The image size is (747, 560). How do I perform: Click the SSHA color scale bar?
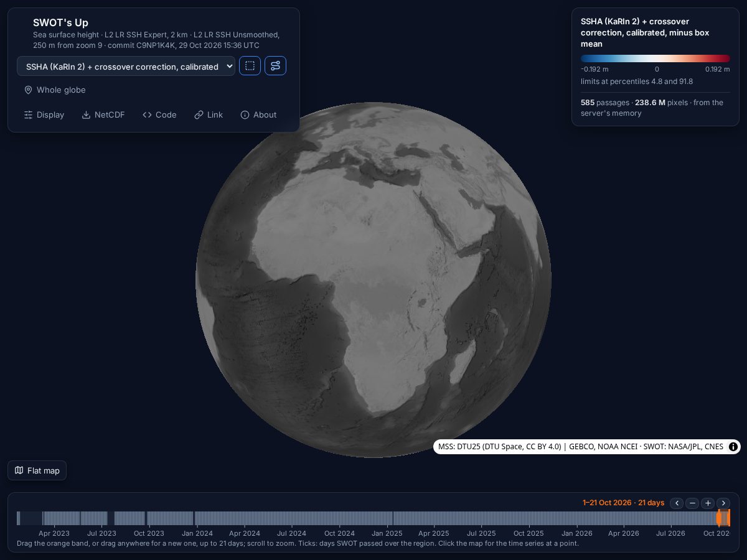click(655, 58)
